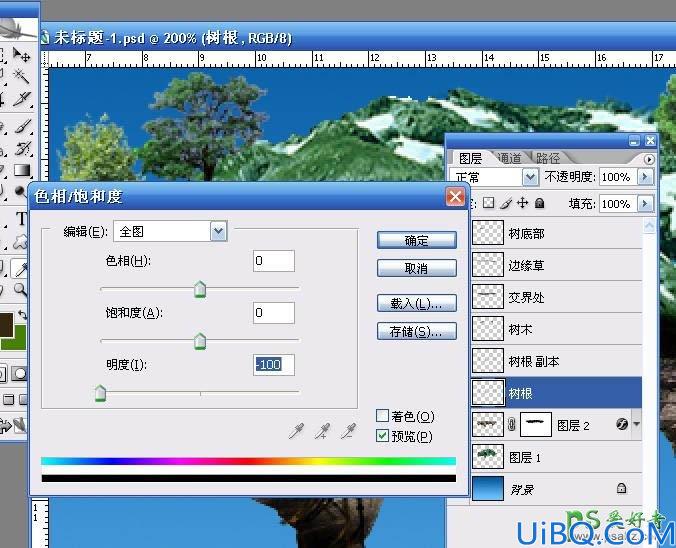Click the 明度 lightness slider handle
The image size is (676, 548).
coord(100,393)
